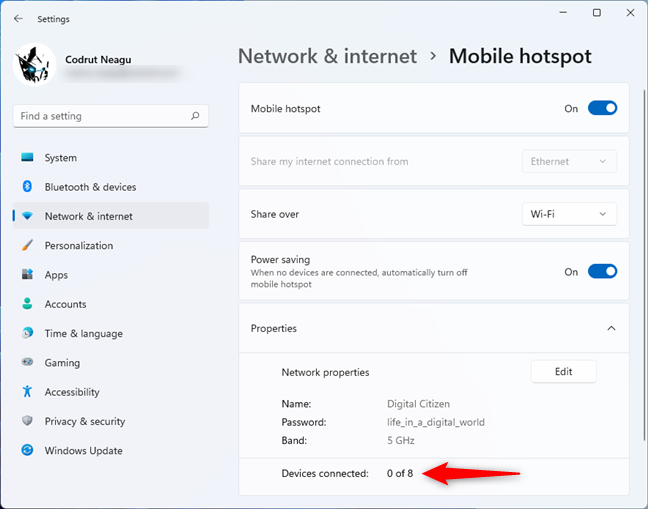Click the 0 of 8 devices value
Image resolution: width=648 pixels, height=509 pixels.
[x=400, y=473]
